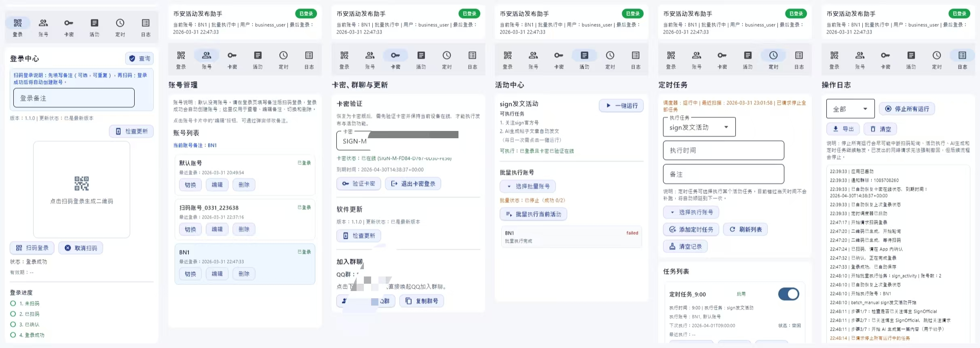The width and height of the screenshot is (980, 348).
Task: Open the 选择批量账号 dropdown
Action: point(528,186)
